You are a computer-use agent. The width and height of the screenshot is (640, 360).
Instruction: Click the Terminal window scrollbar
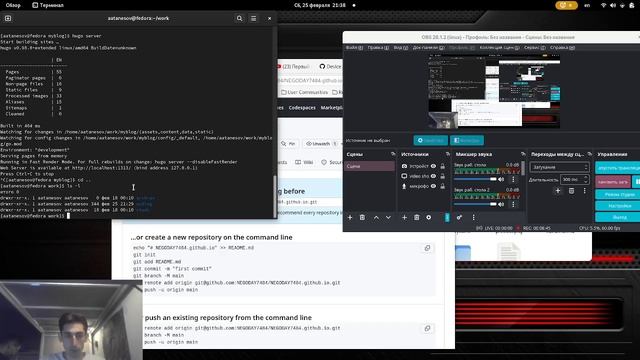(275, 196)
